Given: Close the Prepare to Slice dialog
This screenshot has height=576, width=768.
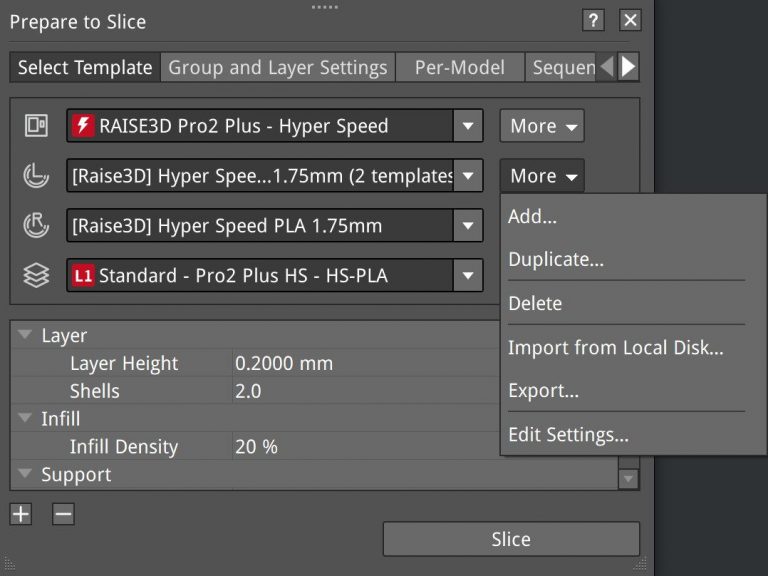Looking at the screenshot, I should tap(630, 21).
